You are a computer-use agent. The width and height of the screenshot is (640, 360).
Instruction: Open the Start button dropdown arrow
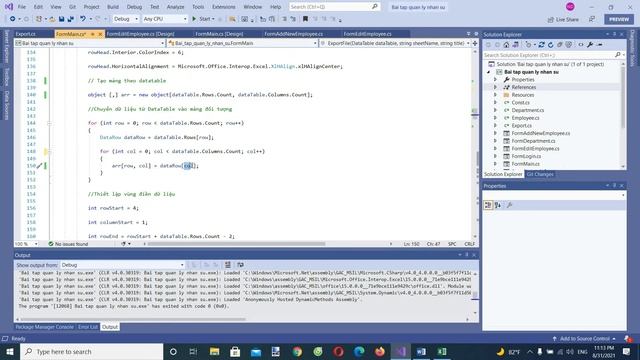point(213,19)
